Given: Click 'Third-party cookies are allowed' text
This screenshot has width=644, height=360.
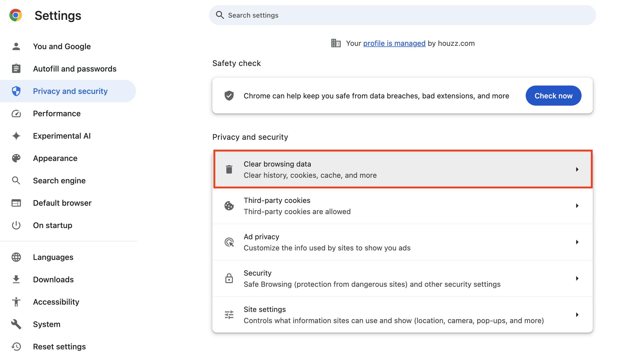Looking at the screenshot, I should (297, 212).
